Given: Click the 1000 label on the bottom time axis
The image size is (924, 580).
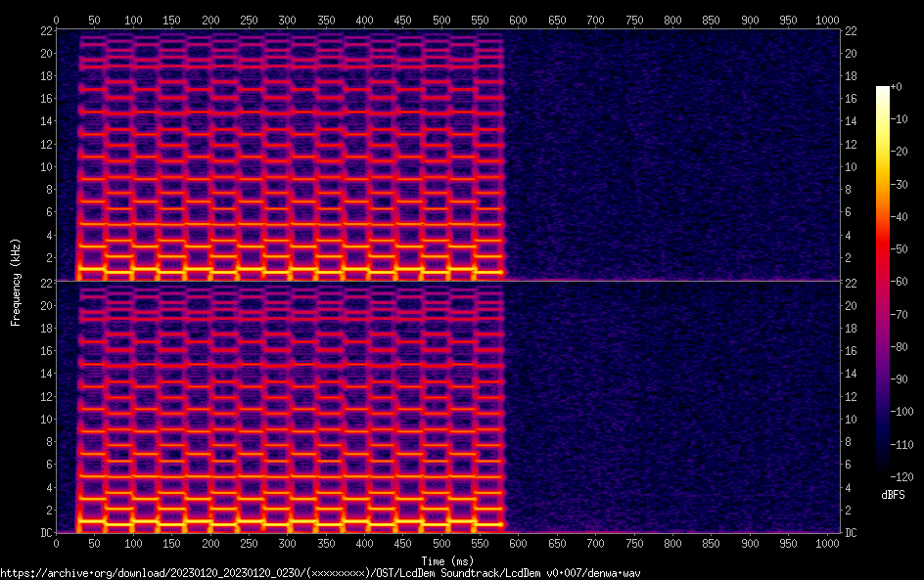Looking at the screenshot, I should (x=827, y=543).
